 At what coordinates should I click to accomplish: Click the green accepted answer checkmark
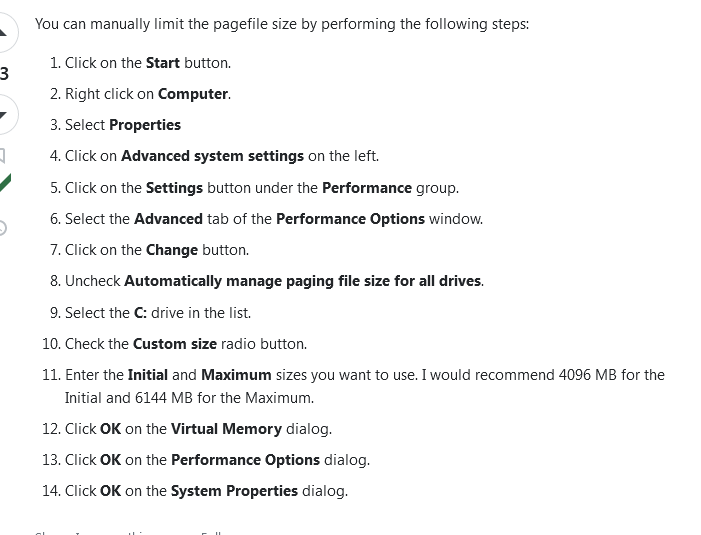(x=5, y=183)
